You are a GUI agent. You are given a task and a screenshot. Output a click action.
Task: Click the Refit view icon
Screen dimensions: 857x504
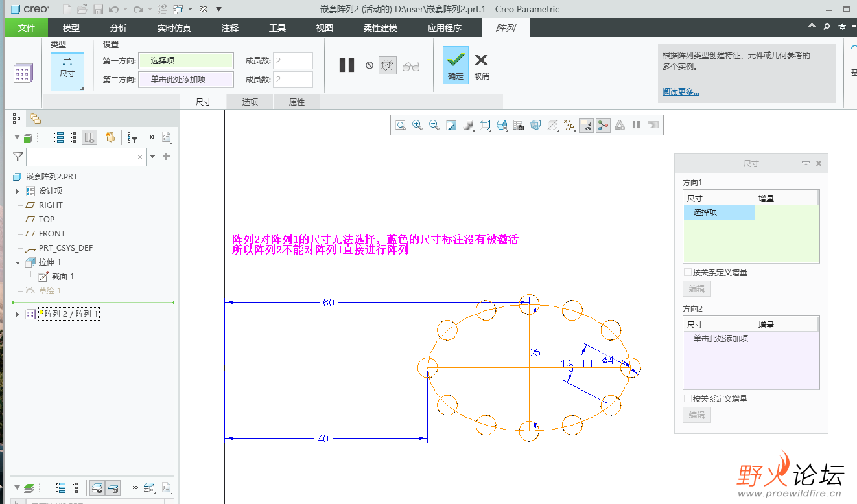coord(401,125)
